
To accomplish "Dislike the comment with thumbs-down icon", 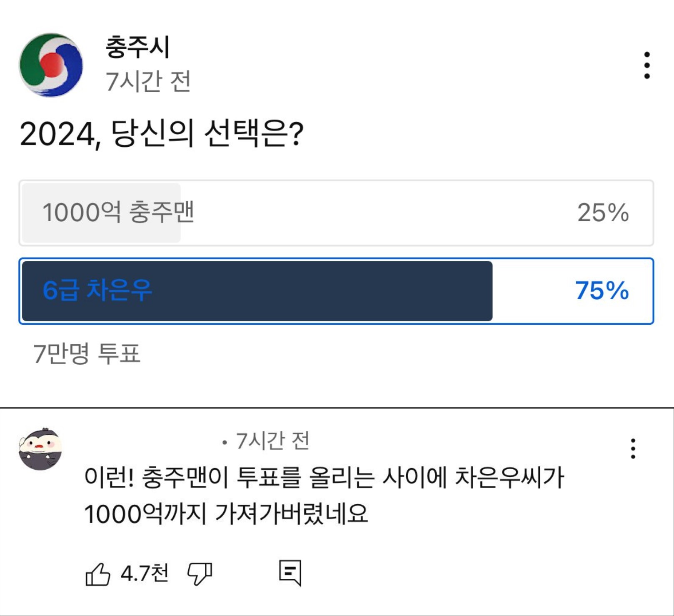I will pos(200,574).
